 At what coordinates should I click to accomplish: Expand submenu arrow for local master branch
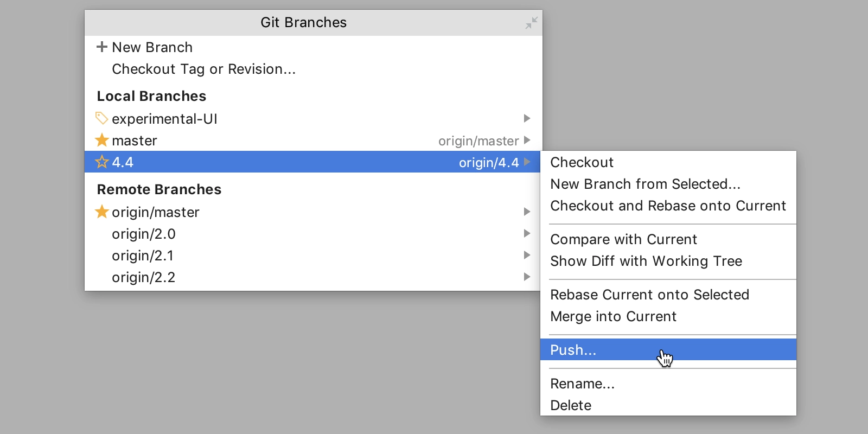[x=527, y=140]
